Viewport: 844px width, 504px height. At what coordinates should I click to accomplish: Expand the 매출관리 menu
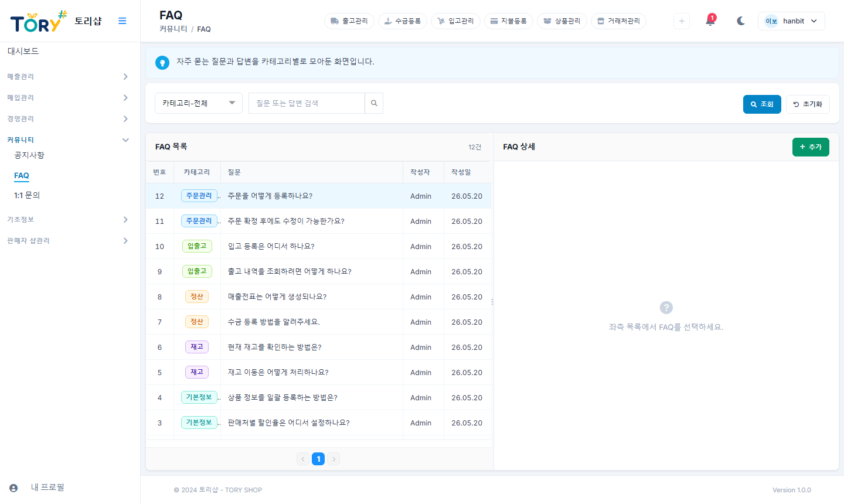[x=68, y=77]
